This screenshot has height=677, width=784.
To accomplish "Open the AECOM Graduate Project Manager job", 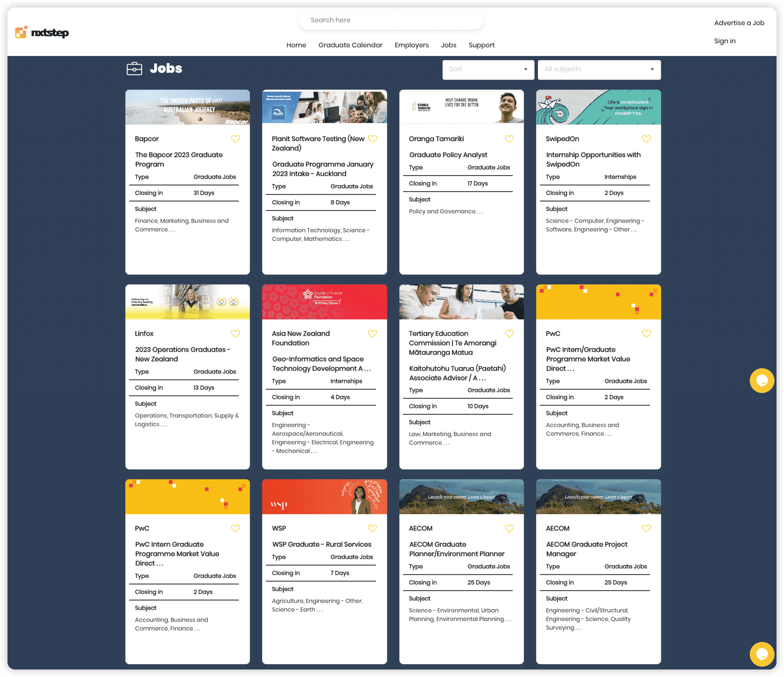I will pyautogui.click(x=587, y=549).
